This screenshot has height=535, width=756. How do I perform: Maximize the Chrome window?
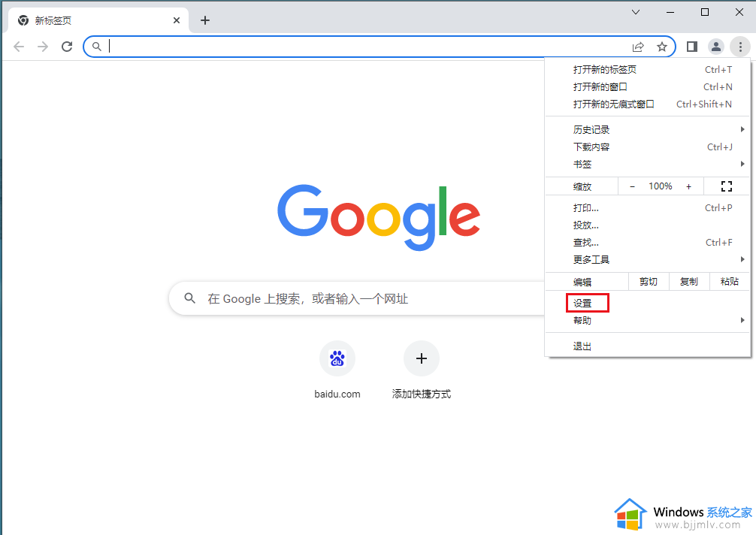(x=705, y=12)
